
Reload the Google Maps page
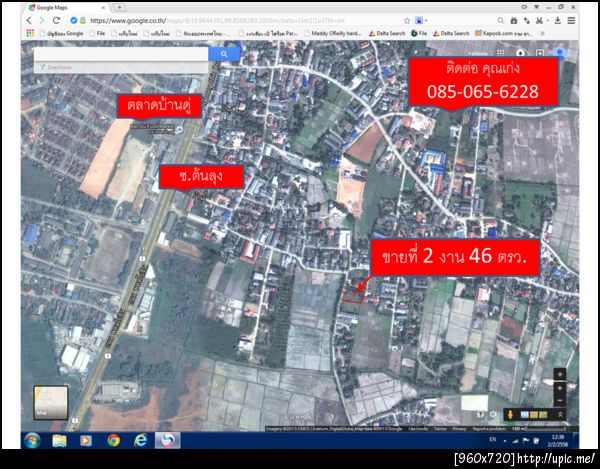(56, 21)
